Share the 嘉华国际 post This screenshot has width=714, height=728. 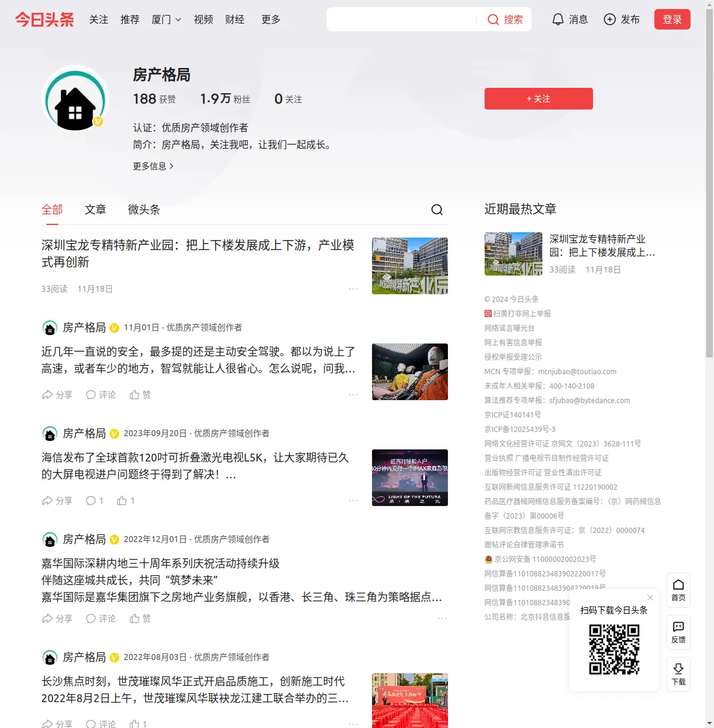point(57,618)
